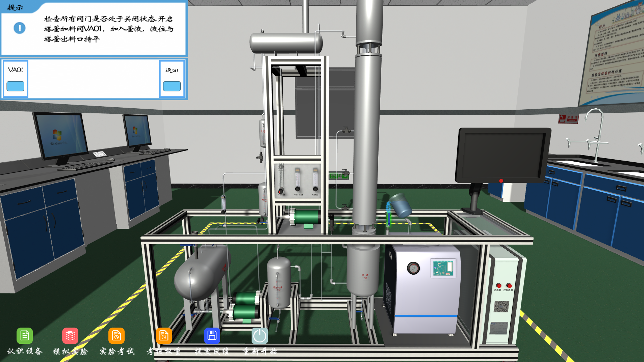This screenshot has width=644, height=362.
Task: Click the middle rotameter black knob
Action: tap(298, 189)
